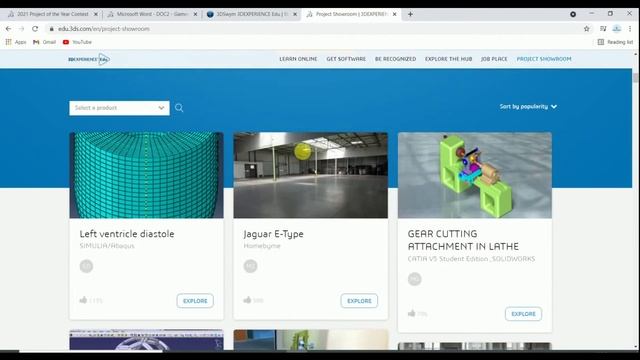Bookmark this page with the star icon
This screenshot has height=360, width=640.
pyautogui.click(x=587, y=29)
